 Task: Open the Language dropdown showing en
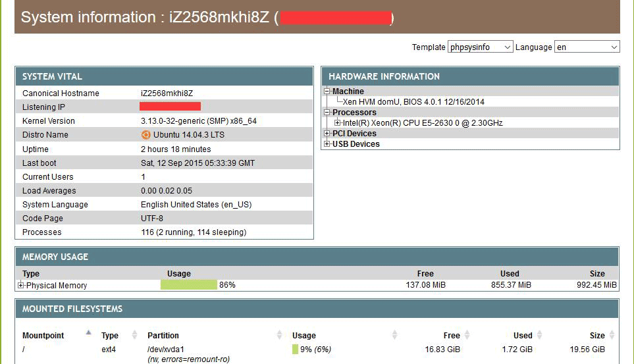click(x=587, y=47)
